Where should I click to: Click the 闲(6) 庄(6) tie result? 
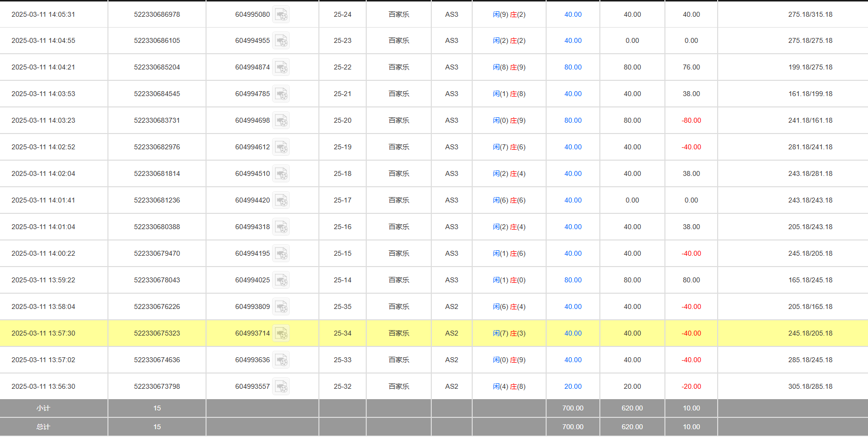(x=509, y=201)
